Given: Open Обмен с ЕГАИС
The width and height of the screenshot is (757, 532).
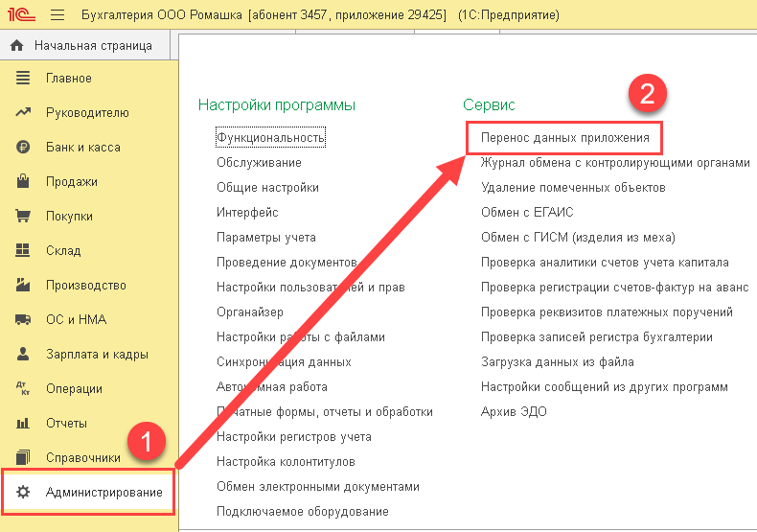Looking at the screenshot, I should [x=527, y=213].
